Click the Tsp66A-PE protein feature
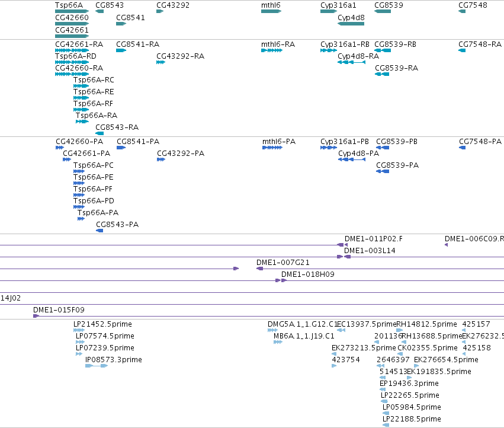This screenshot has width=504, height=428. click(79, 183)
